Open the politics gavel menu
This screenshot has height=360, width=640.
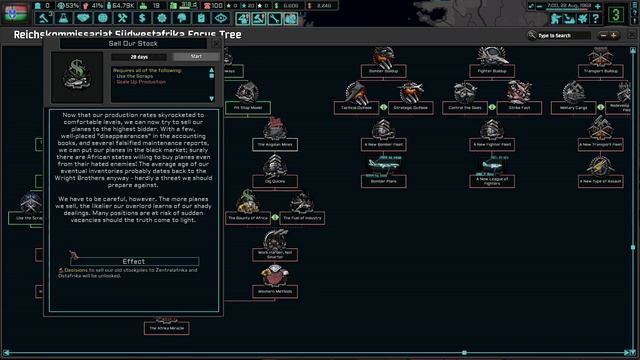point(44,18)
